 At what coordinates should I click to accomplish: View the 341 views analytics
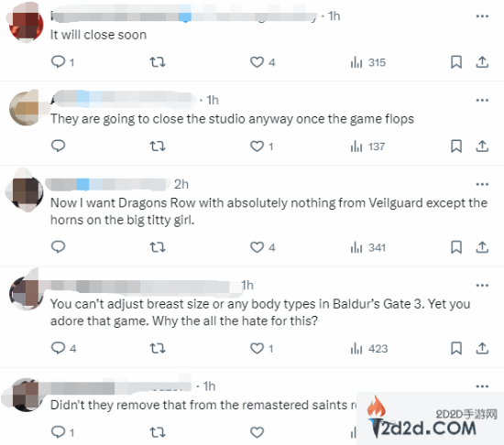[x=368, y=247]
